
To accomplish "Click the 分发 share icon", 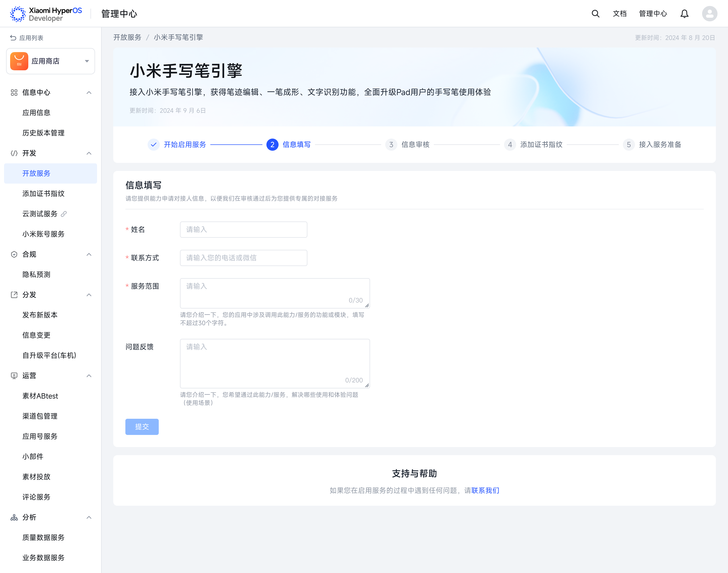I will (14, 295).
